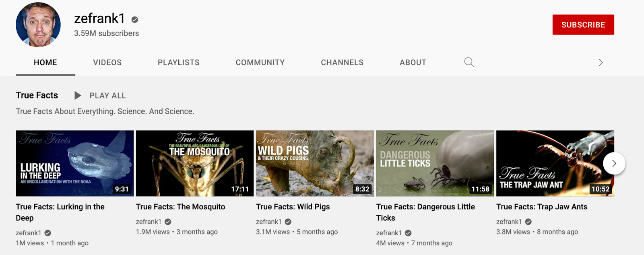Click the 3.59M subscribers text

tap(107, 33)
